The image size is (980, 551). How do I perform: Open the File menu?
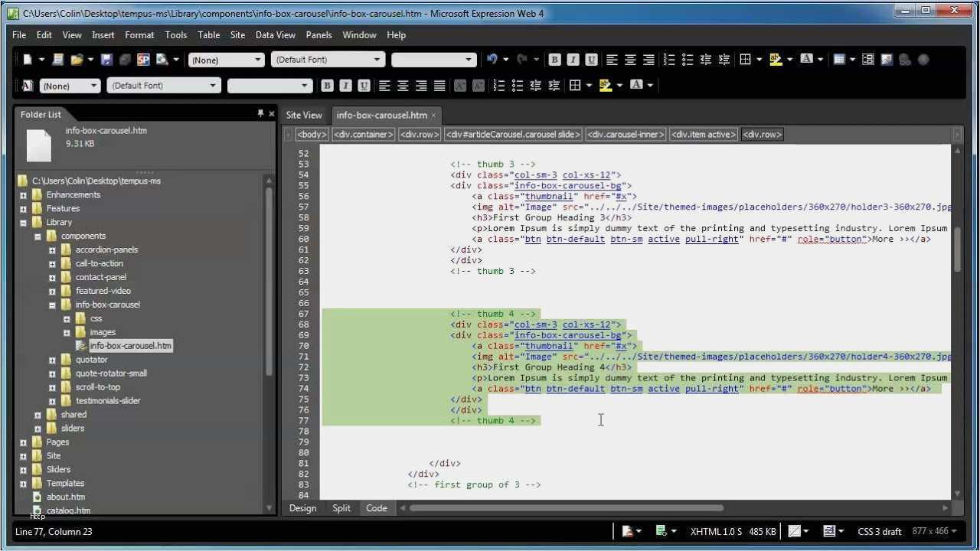click(x=19, y=35)
